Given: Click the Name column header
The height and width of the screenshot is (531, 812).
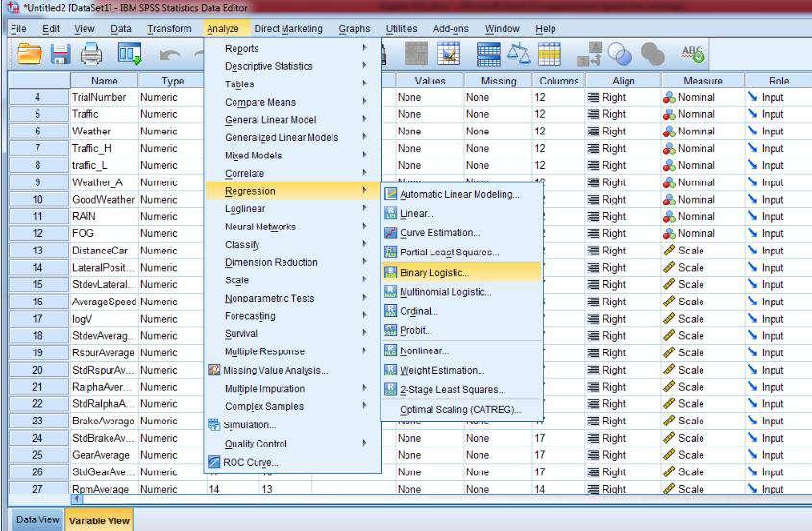Looking at the screenshot, I should (x=104, y=81).
